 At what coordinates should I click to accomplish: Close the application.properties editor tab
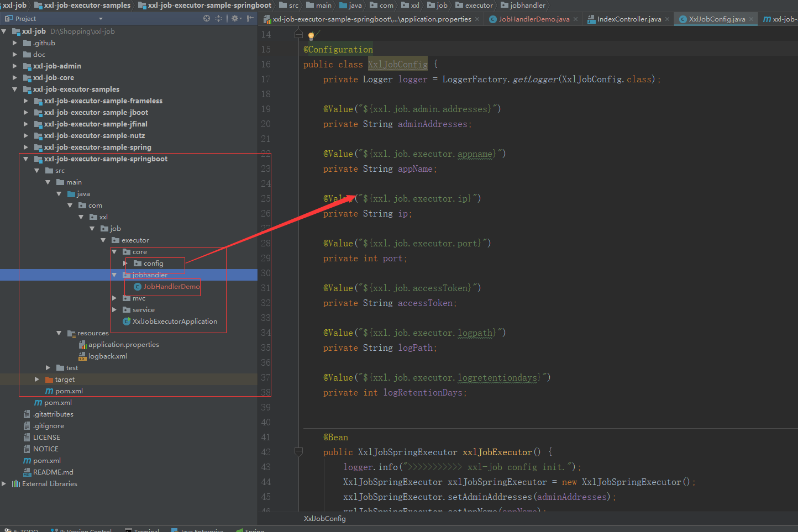point(477,19)
